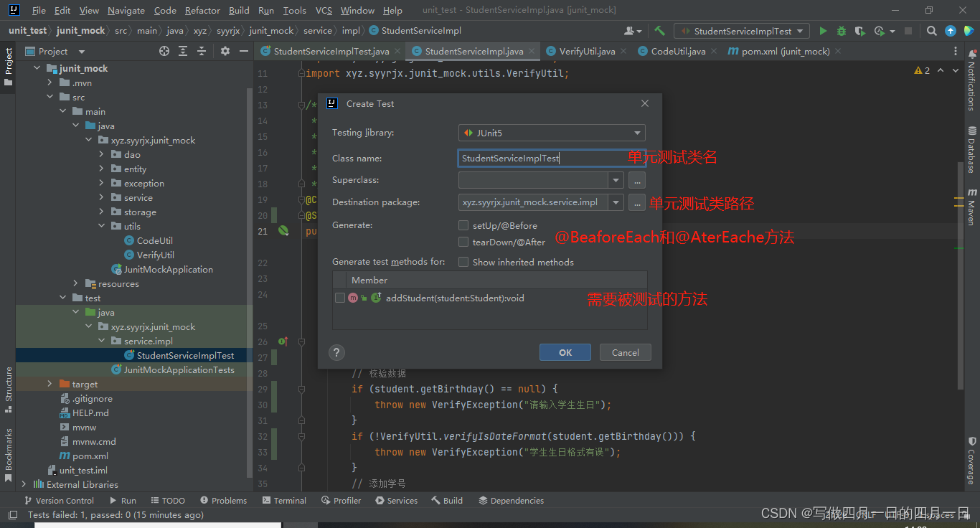Viewport: 980px width, 528px height.
Task: Enable the tearDown/@After checkbox
Action: coord(463,242)
